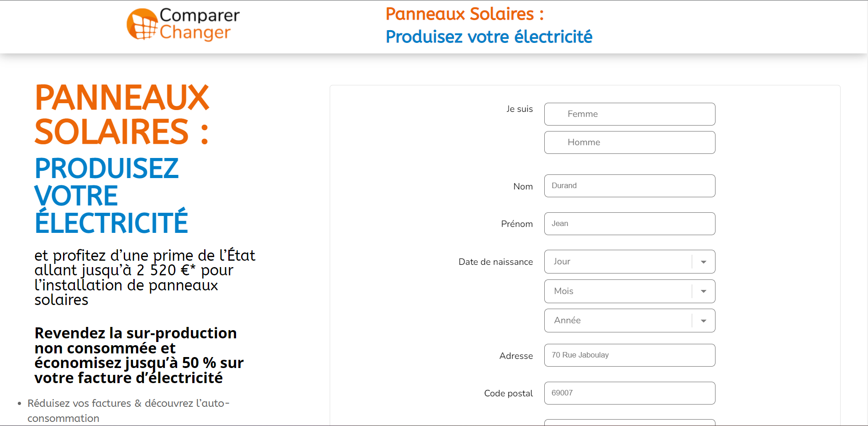
Task: Click the Année dropdown arrow
Action: point(704,321)
